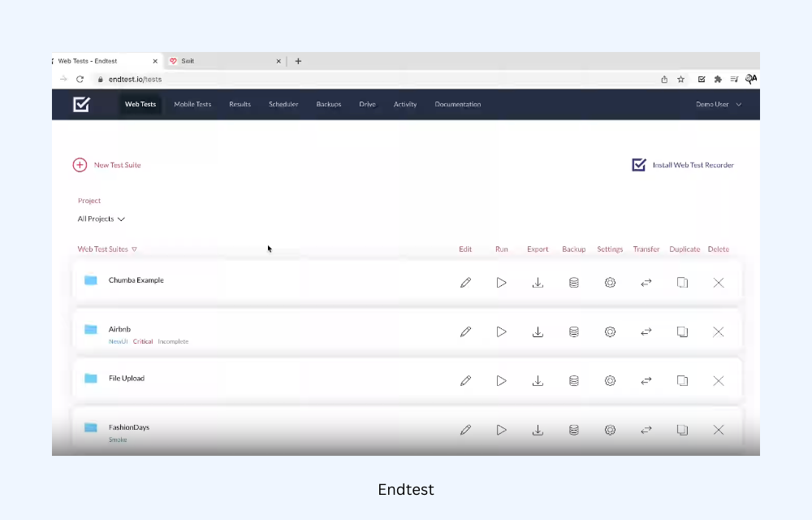The width and height of the screenshot is (812, 520).
Task: Export the File Upload suite
Action: tap(538, 380)
